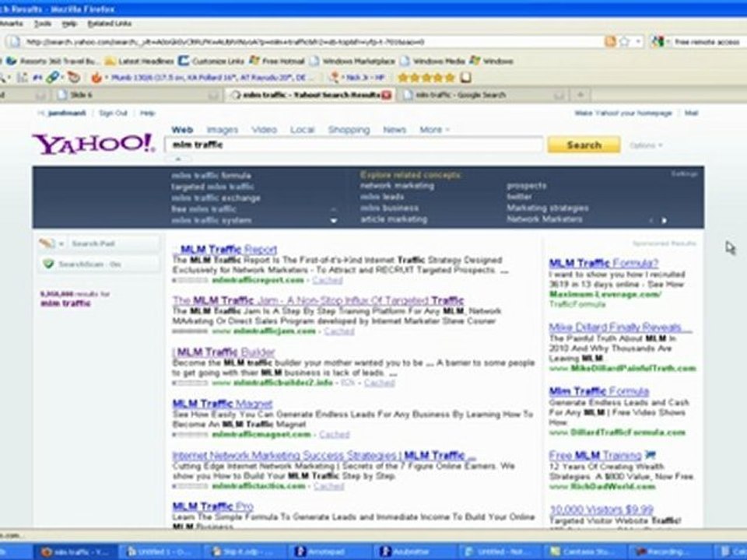Image resolution: width=747 pixels, height=560 pixels.
Task: Explore 'network marketing' related concept
Action: 397,186
